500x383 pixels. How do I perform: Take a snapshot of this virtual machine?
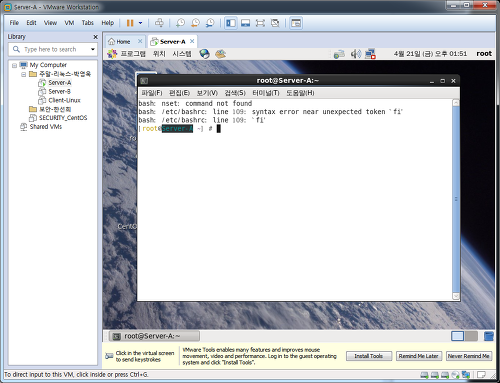coord(180,23)
